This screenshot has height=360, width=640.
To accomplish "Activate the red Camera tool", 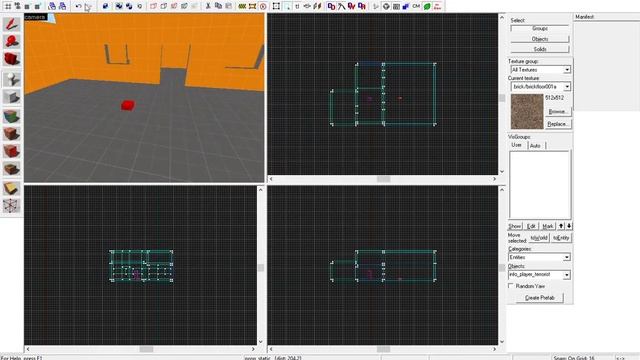I will tap(11, 59).
